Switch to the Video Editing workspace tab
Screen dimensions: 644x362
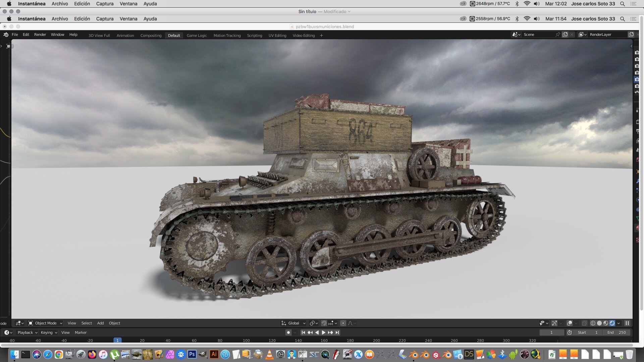[304, 36]
